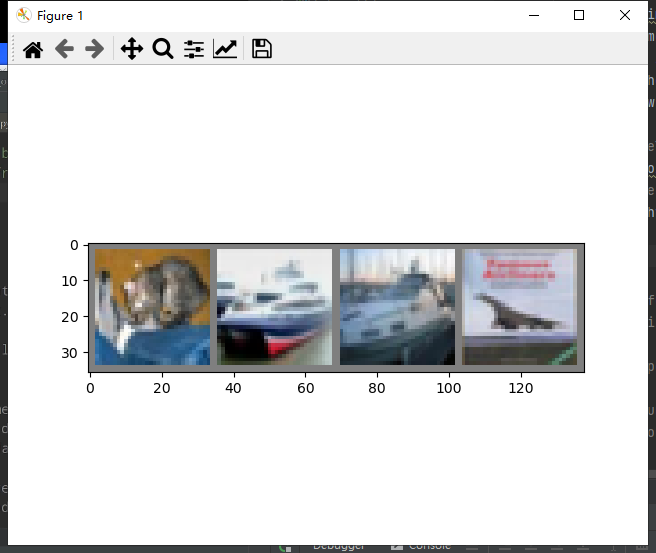The width and height of the screenshot is (656, 553).
Task: Reset the plot to the original view with the Home icon
Action: (33, 49)
